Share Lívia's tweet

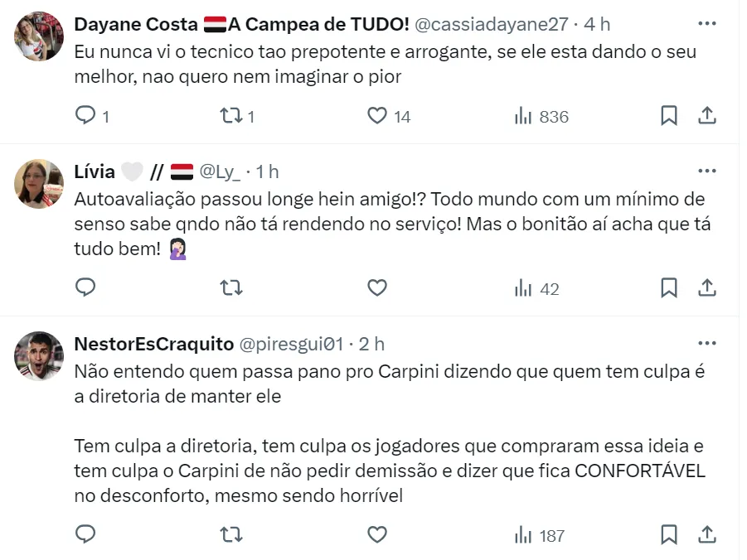[707, 287]
